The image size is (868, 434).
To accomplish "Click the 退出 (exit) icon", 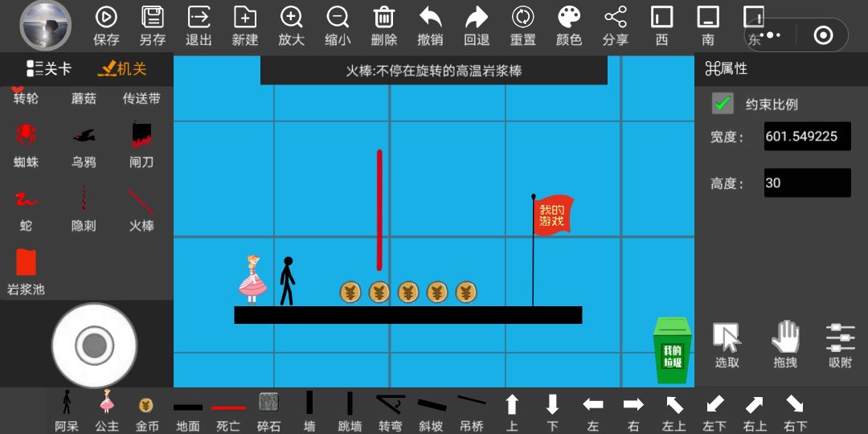I will pyautogui.click(x=199, y=17).
